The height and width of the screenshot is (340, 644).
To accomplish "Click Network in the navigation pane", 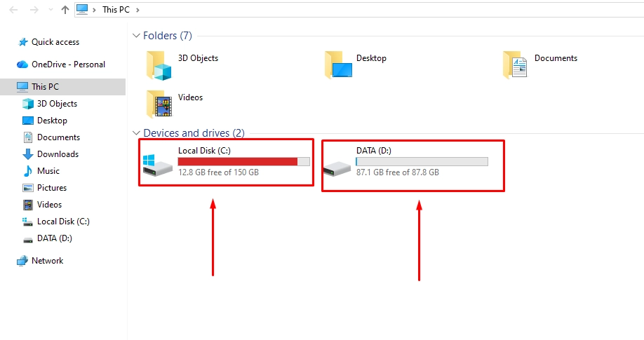I will (47, 261).
